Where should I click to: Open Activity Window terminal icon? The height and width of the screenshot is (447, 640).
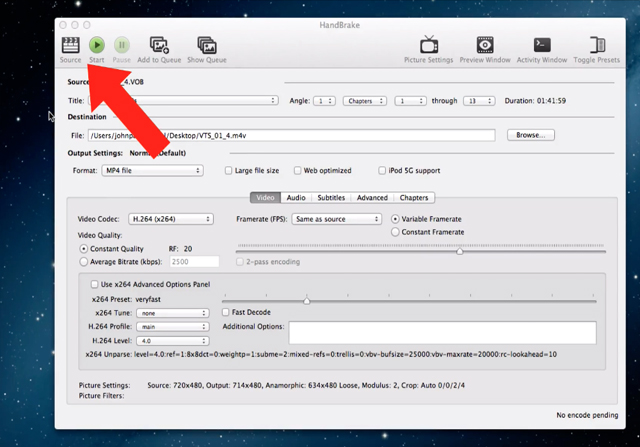(542, 45)
